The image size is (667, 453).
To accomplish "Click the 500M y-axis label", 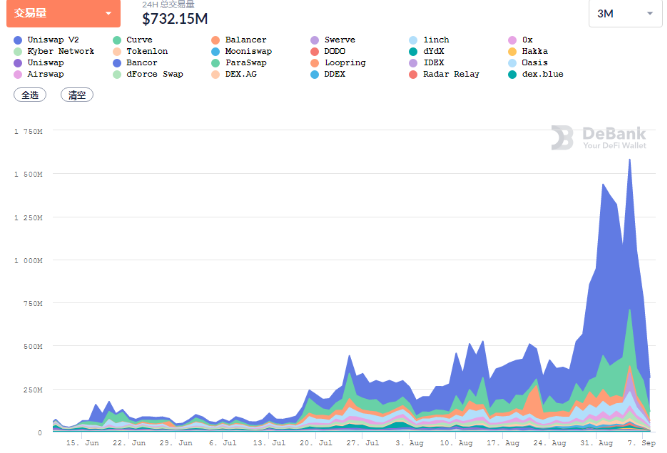I will click(x=33, y=346).
